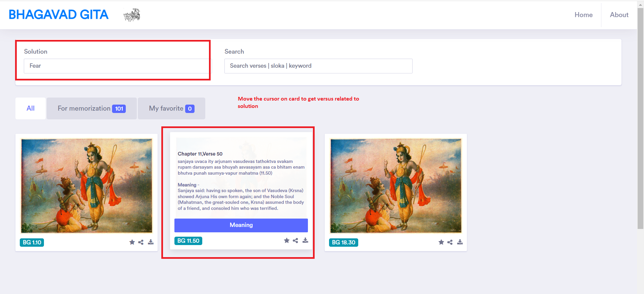Open the My favorite tab

tap(171, 108)
